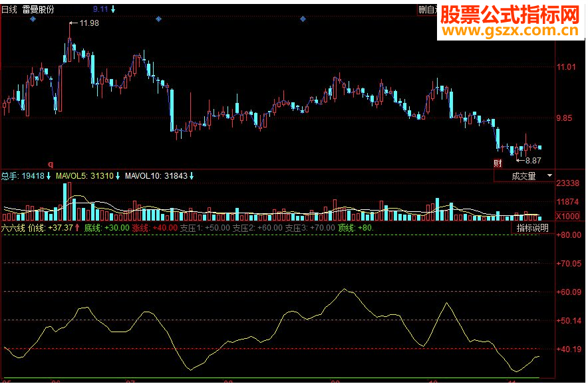Image resolution: width=588 pixels, height=384 pixels.
Task: Open the 财 financial info marker
Action: click(x=498, y=163)
